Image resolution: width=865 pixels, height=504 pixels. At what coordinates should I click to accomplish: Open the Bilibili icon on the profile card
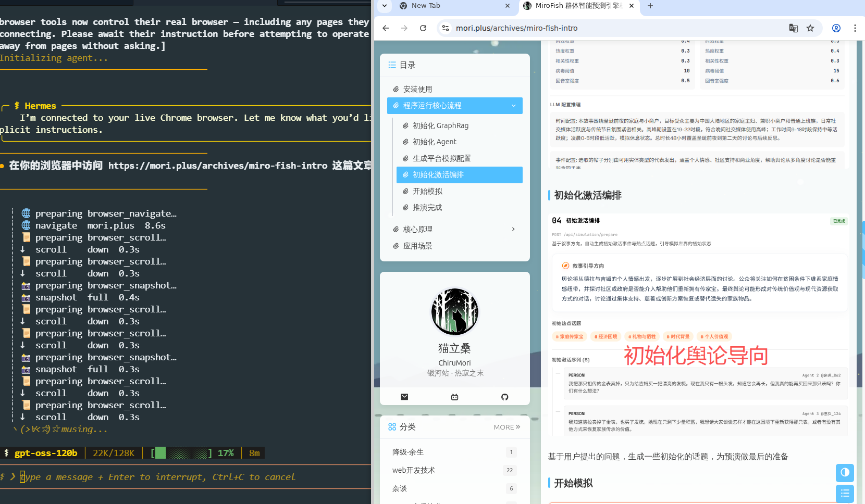point(454,396)
